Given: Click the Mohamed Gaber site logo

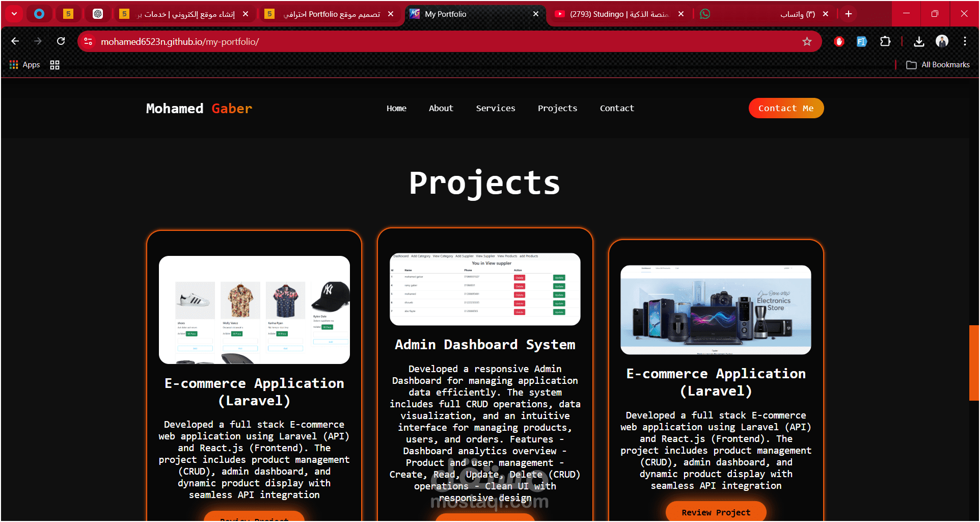Looking at the screenshot, I should (199, 109).
